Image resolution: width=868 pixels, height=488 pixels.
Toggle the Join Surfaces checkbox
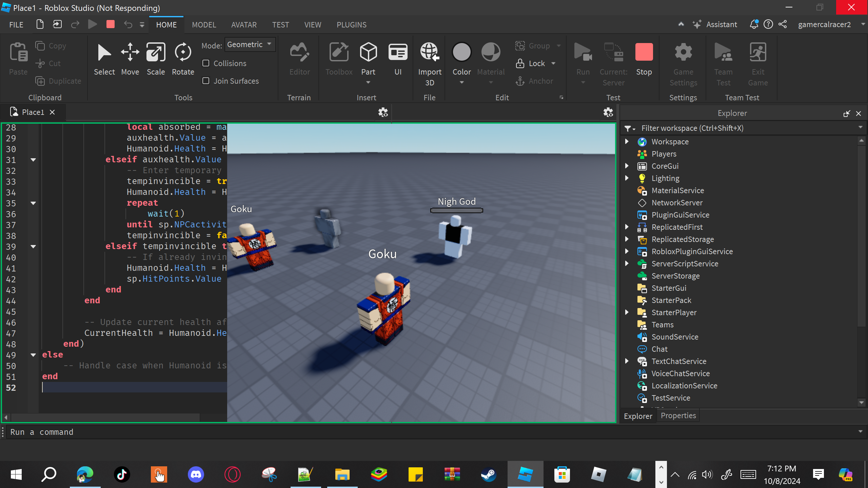[206, 81]
